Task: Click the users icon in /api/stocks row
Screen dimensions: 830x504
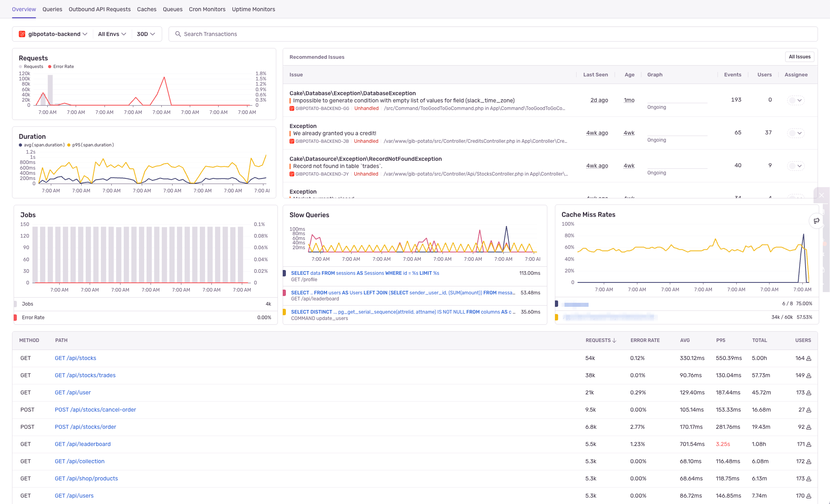Action: pyautogui.click(x=809, y=358)
